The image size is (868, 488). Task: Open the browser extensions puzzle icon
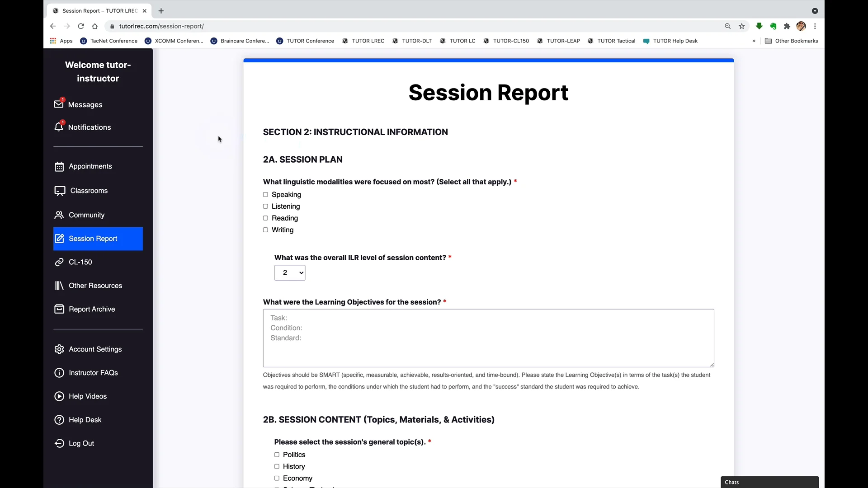click(x=787, y=26)
